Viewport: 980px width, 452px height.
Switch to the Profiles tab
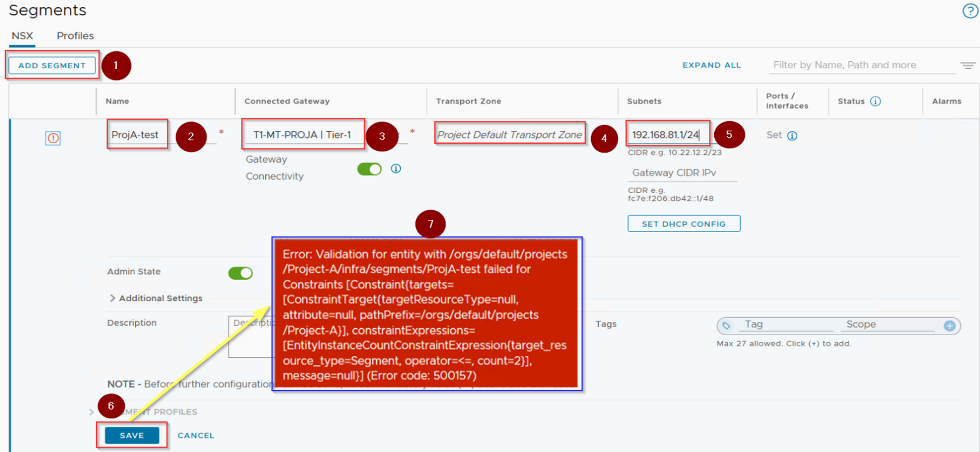pyautogui.click(x=75, y=36)
